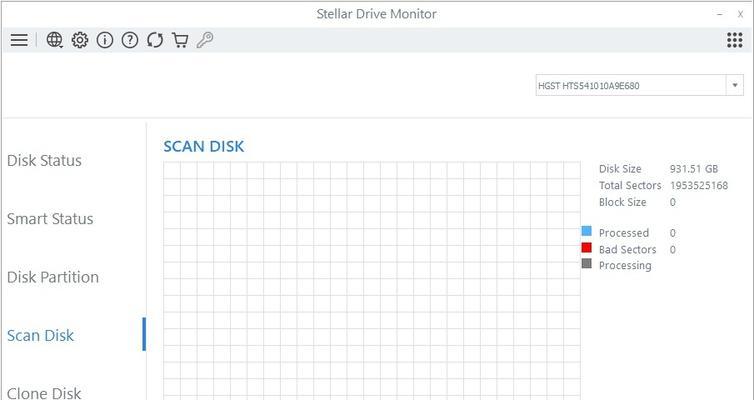Click the blue Processed legend swatch
The image size is (754, 400).
pos(587,231)
